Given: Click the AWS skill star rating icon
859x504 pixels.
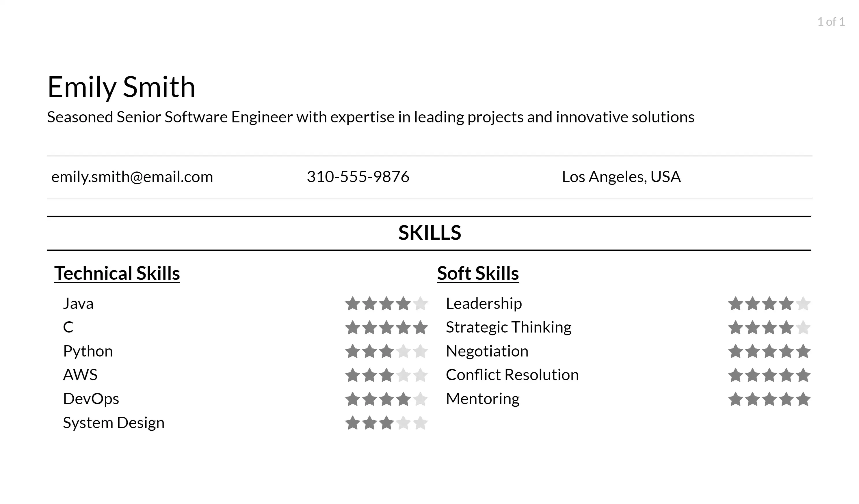Looking at the screenshot, I should pyautogui.click(x=386, y=375).
